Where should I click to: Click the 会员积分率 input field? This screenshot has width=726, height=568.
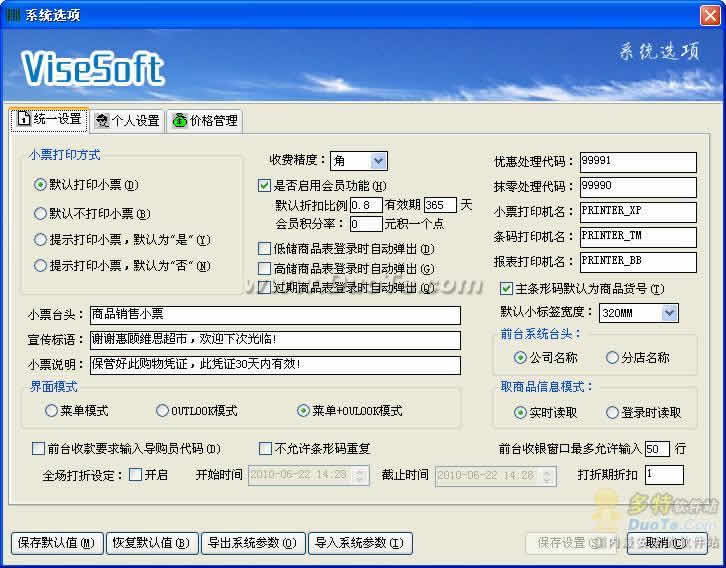click(366, 224)
